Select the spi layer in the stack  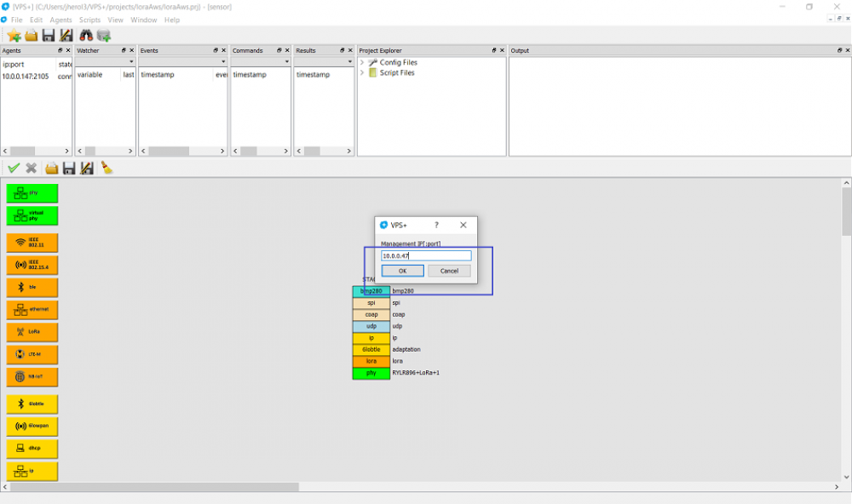[371, 303]
